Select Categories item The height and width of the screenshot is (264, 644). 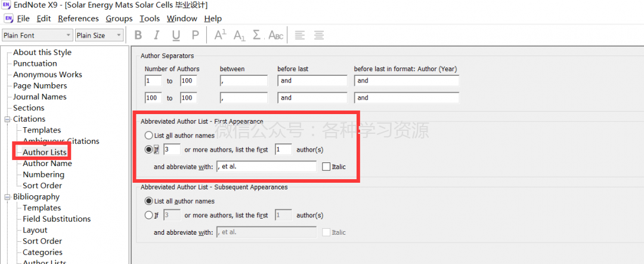[x=43, y=252]
